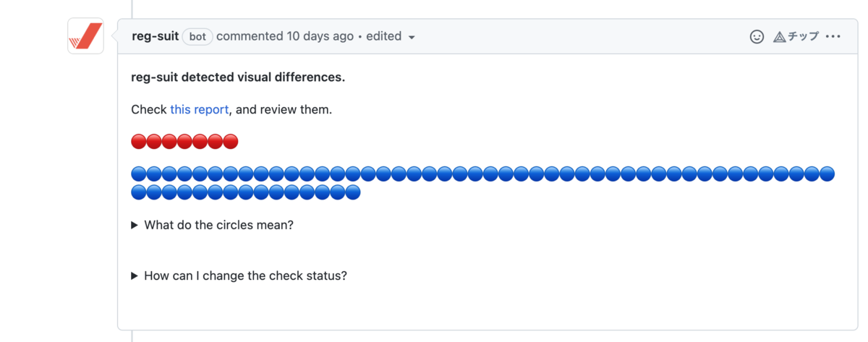Click the 'bot' label badge
The width and height of the screenshot is (868, 342).
tap(197, 37)
